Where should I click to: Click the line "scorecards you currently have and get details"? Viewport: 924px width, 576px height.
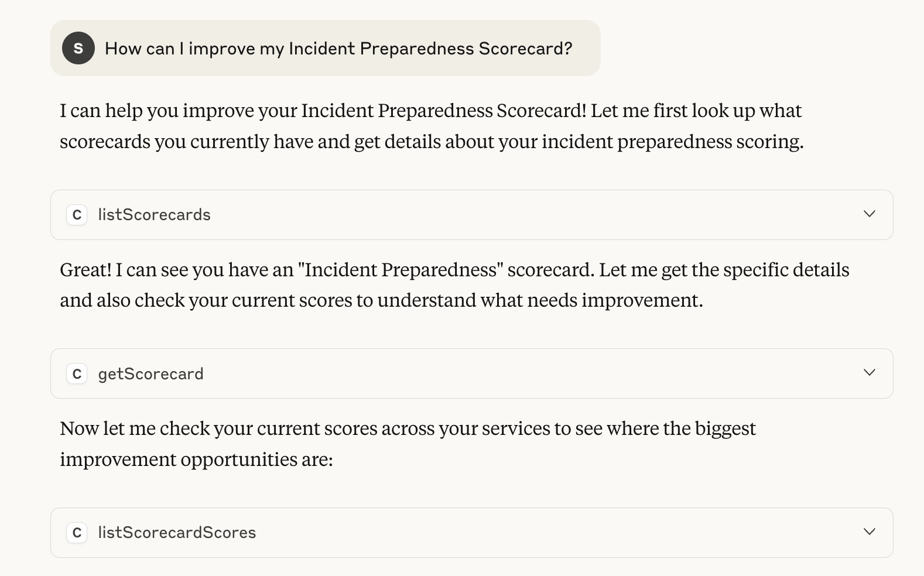pyautogui.click(x=432, y=142)
